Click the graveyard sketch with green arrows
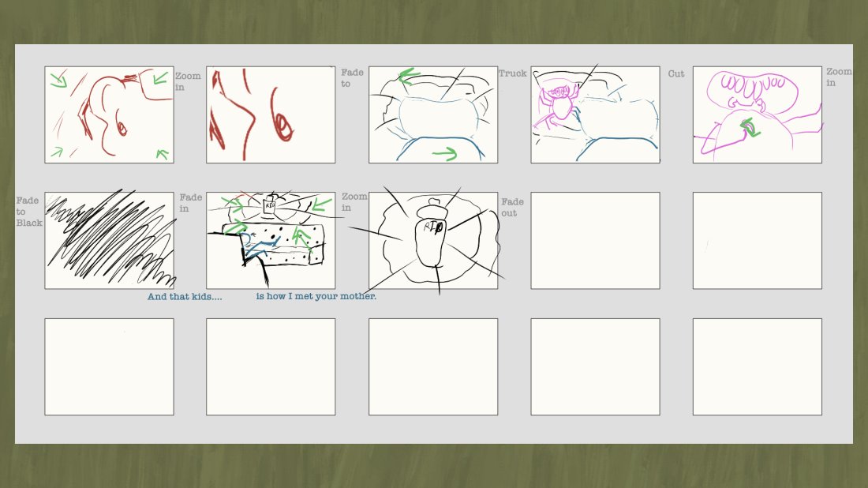868x488 pixels. (x=271, y=240)
